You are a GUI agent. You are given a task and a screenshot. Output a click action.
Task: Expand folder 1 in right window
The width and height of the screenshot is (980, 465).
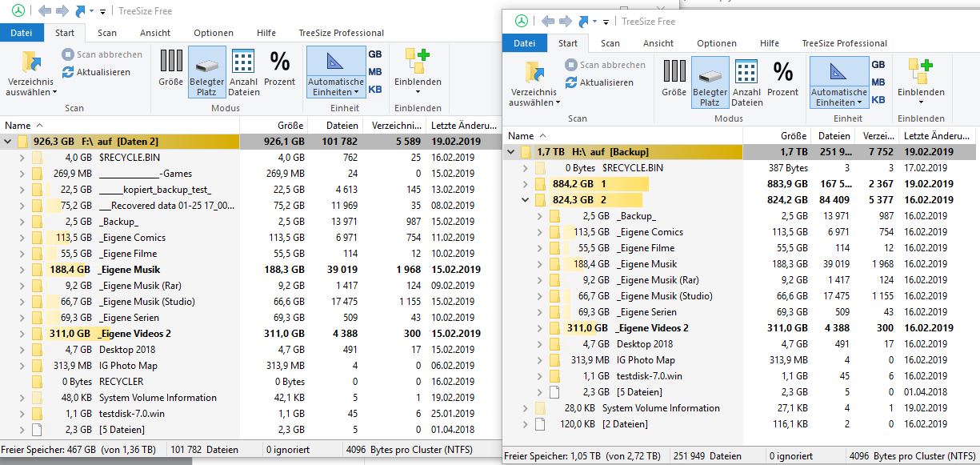pyautogui.click(x=526, y=184)
